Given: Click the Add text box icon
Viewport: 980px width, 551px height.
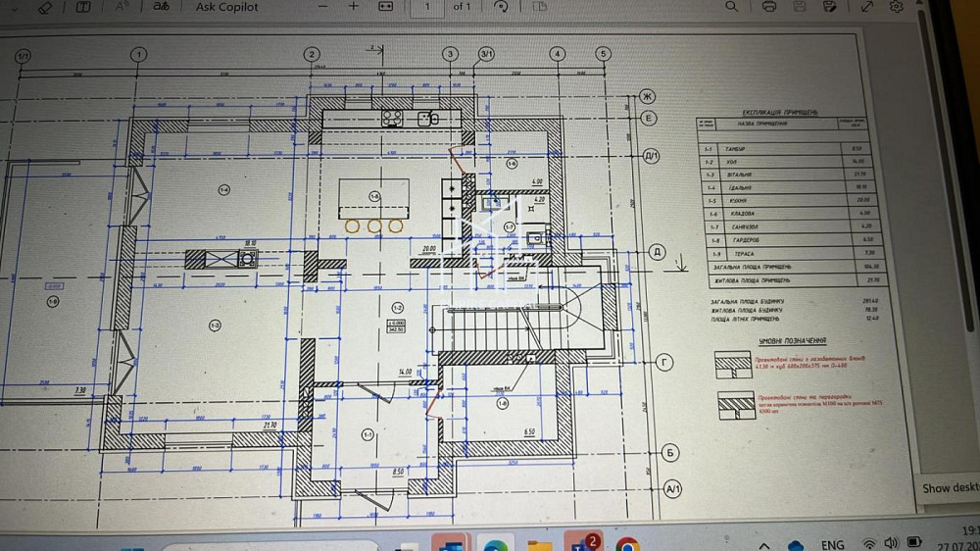Looking at the screenshot, I should pyautogui.click(x=83, y=7).
